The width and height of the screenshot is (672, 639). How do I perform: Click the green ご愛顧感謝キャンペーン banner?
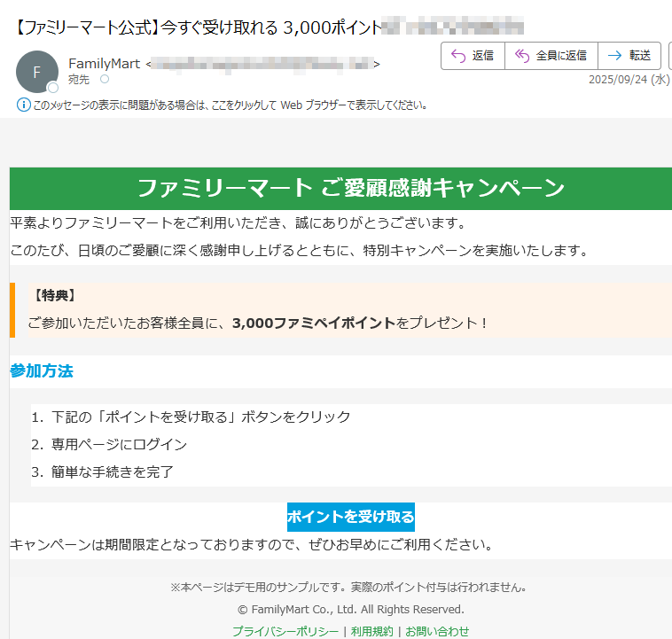tap(350, 188)
